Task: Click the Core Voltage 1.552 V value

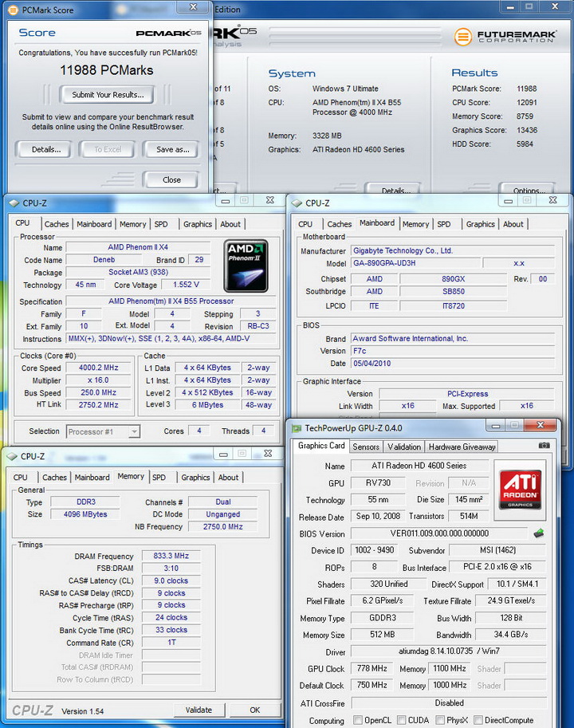Action: [x=186, y=285]
